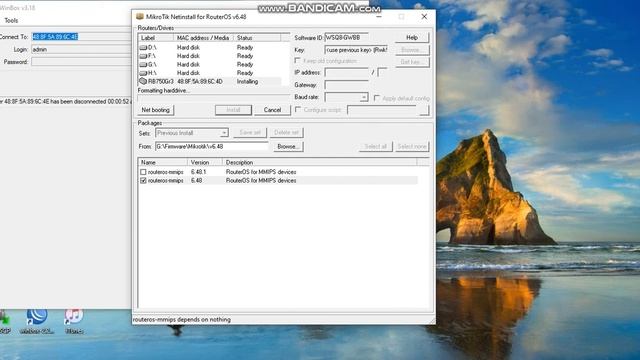This screenshot has height=360, width=640.
Task: Click the Key input field
Action: coord(356,50)
